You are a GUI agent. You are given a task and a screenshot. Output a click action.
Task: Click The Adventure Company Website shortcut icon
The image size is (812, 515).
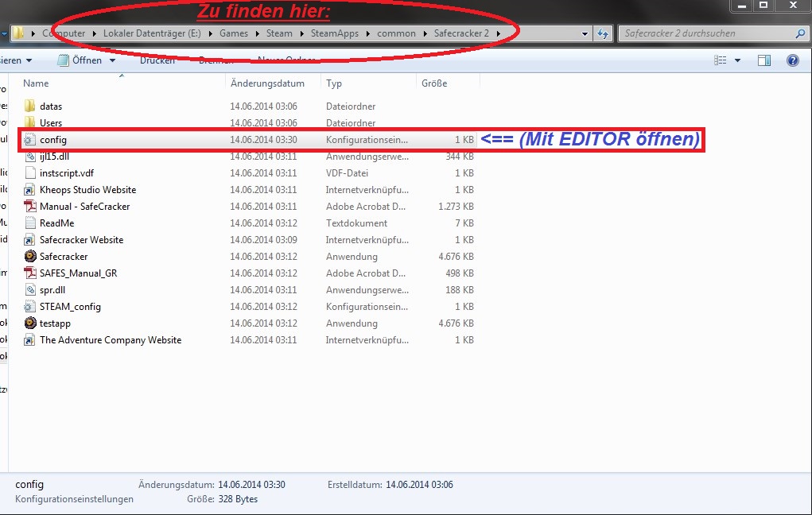30,340
